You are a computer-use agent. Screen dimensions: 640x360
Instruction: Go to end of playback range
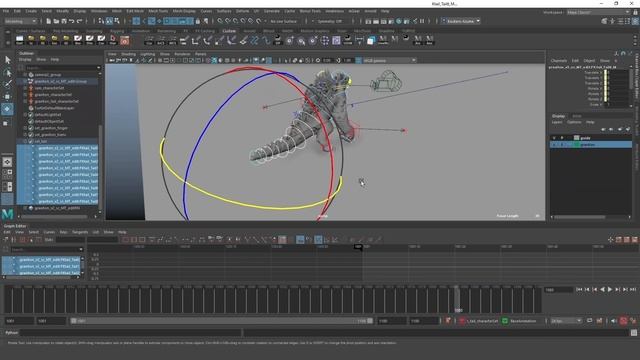point(633,289)
